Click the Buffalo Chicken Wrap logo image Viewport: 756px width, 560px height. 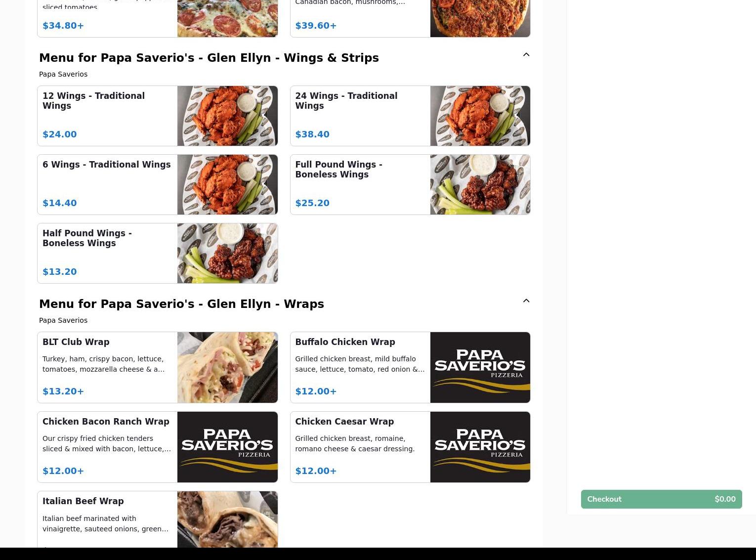click(x=480, y=367)
